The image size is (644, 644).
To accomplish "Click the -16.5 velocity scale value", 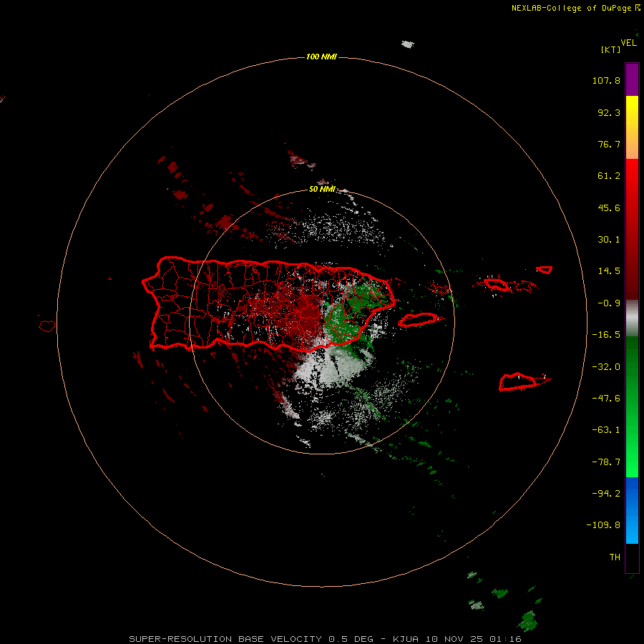I will [x=606, y=335].
